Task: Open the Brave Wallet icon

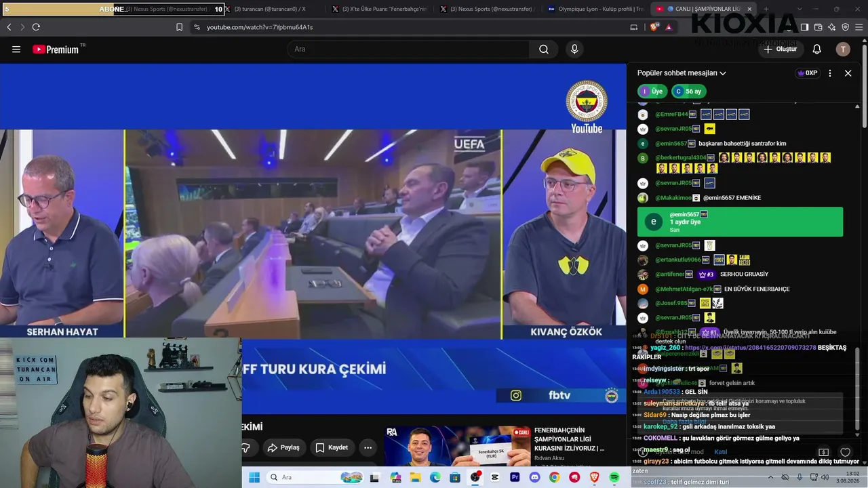Action: (818, 27)
